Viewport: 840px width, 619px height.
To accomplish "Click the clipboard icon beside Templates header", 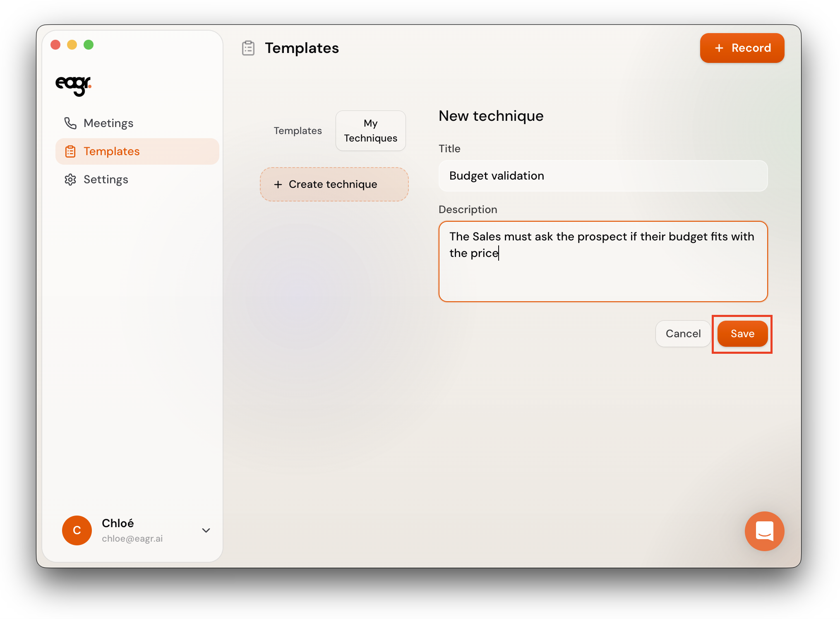I will pyautogui.click(x=248, y=48).
